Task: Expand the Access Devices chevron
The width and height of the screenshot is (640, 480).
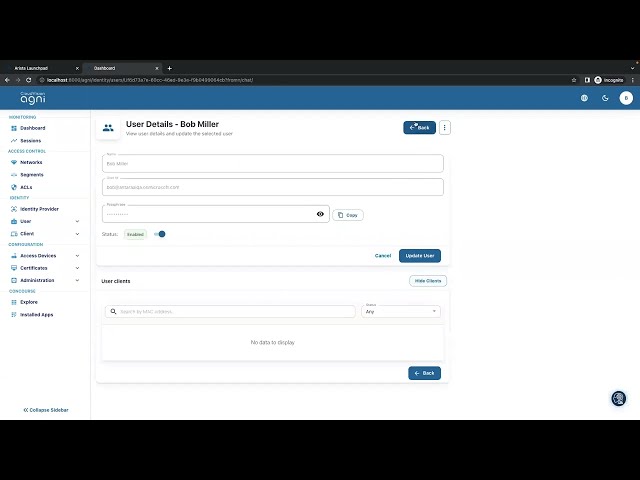Action: [77, 256]
